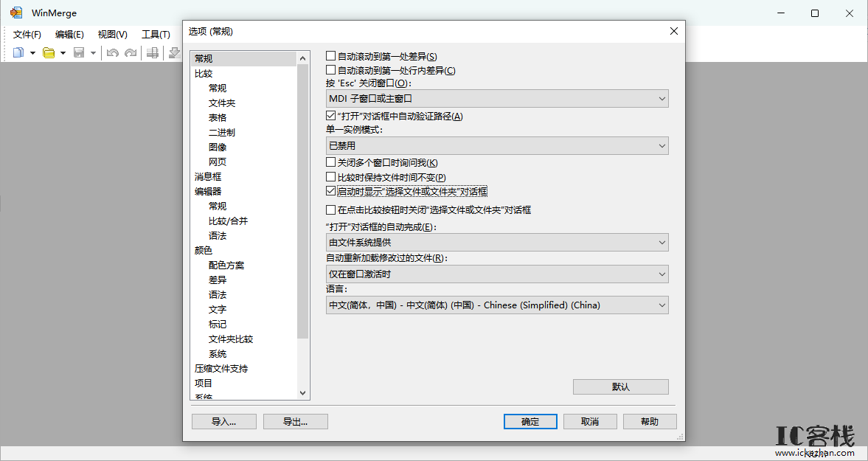Click the New document toolbar icon
868x461 pixels.
[x=19, y=52]
